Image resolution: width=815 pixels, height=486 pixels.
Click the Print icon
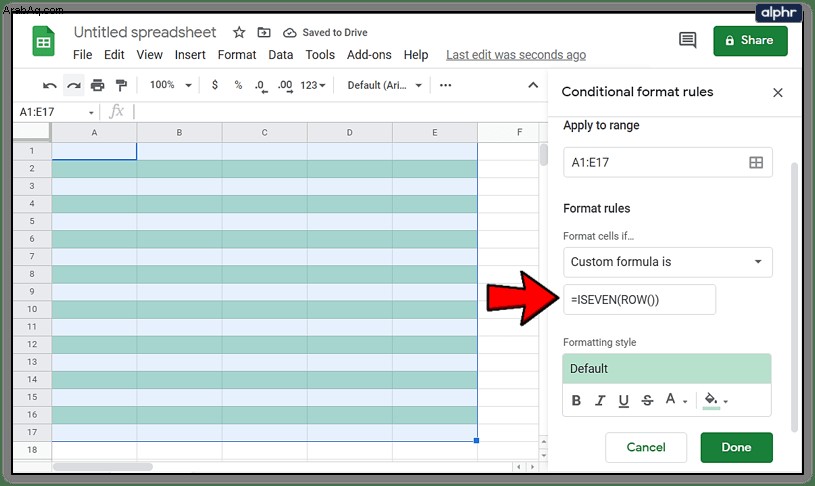[x=97, y=85]
